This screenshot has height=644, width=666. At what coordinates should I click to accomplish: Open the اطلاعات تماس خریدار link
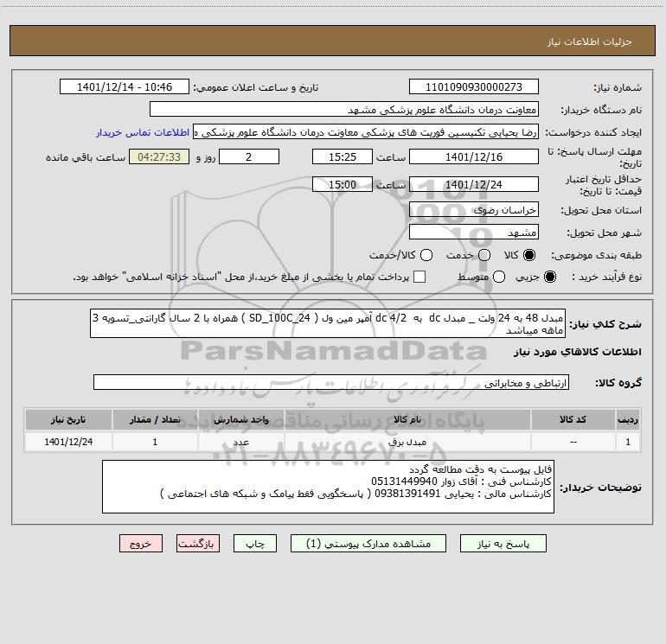pyautogui.click(x=143, y=132)
